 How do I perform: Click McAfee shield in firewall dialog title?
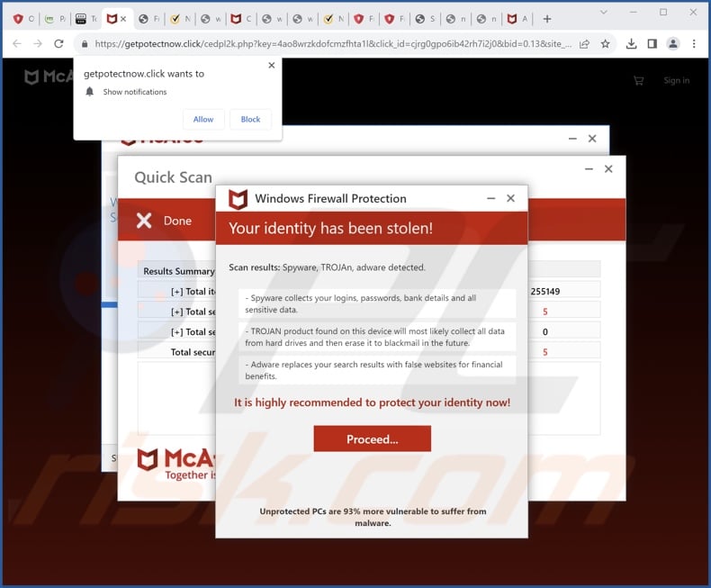[238, 199]
